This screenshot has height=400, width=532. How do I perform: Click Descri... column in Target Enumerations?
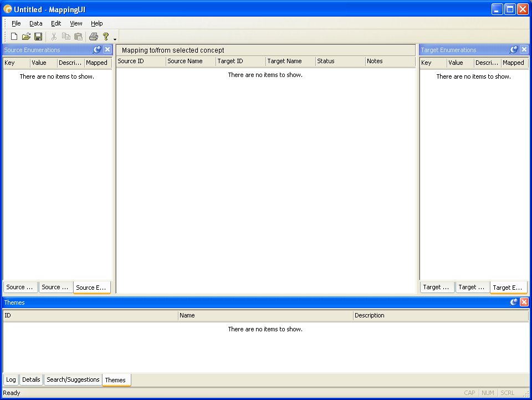(488, 63)
